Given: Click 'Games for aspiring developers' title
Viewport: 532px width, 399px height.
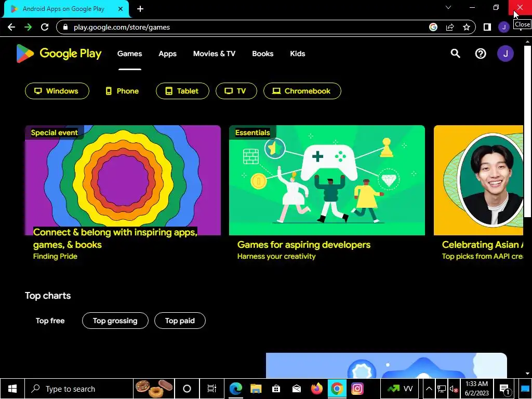Looking at the screenshot, I should click(303, 245).
